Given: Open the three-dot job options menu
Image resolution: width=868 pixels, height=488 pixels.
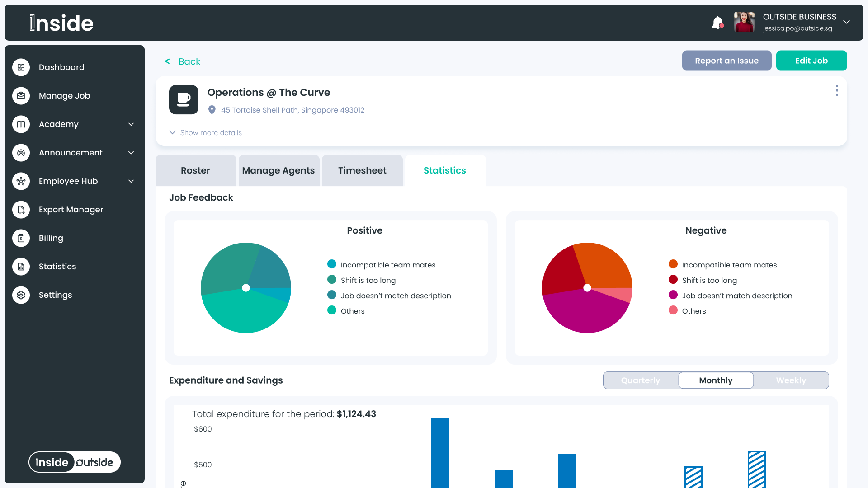Looking at the screenshot, I should [x=837, y=90].
